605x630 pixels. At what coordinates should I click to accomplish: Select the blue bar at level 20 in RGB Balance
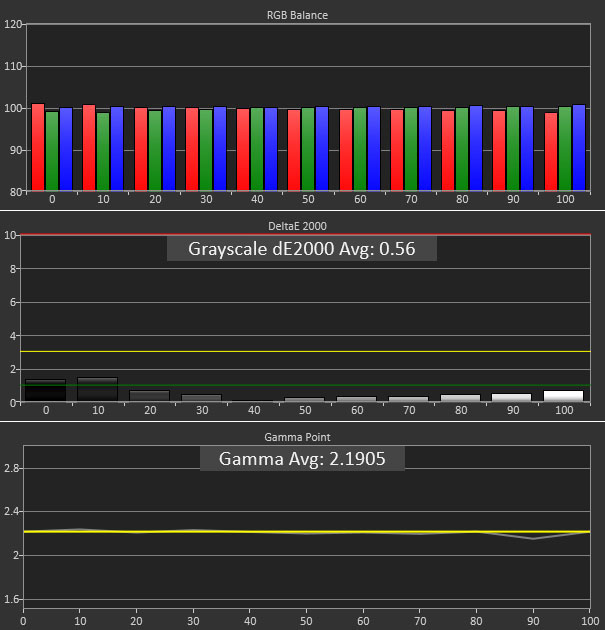click(169, 149)
